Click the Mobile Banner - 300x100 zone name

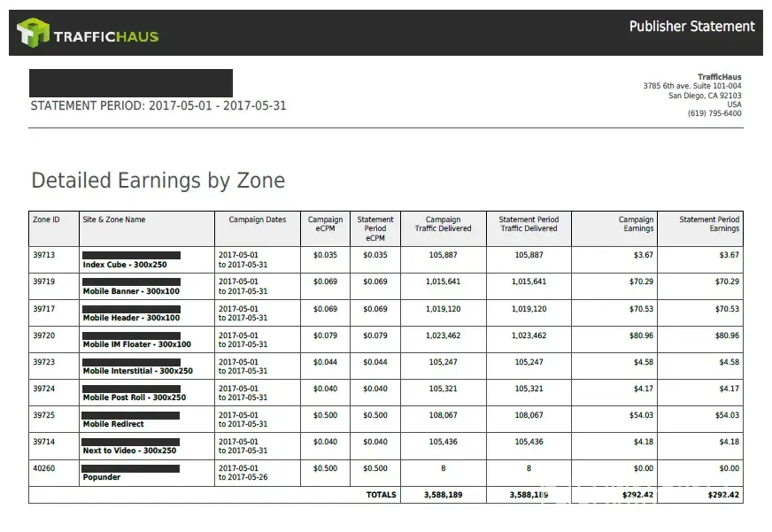pos(131,291)
